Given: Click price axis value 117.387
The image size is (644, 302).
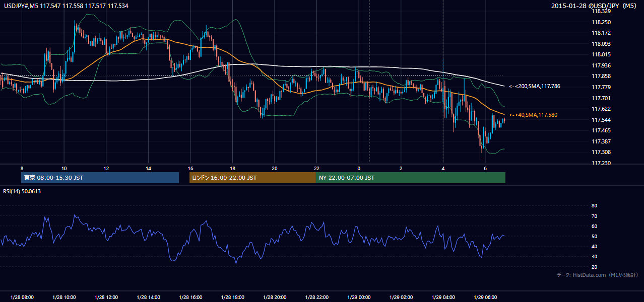Looking at the screenshot, I should pos(601,141).
